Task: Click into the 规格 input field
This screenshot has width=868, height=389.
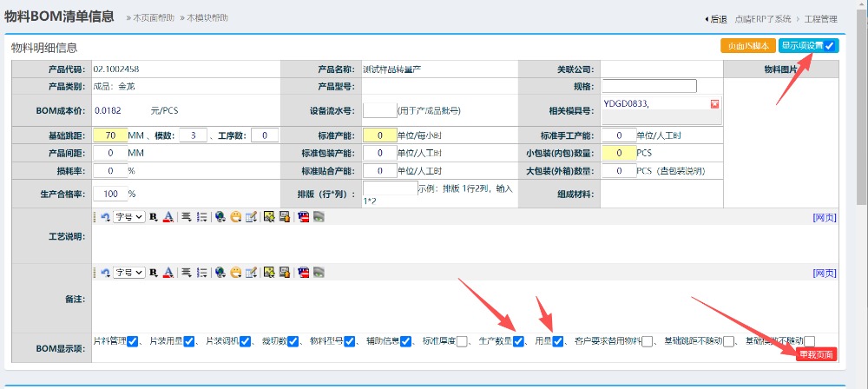Action: [x=648, y=86]
